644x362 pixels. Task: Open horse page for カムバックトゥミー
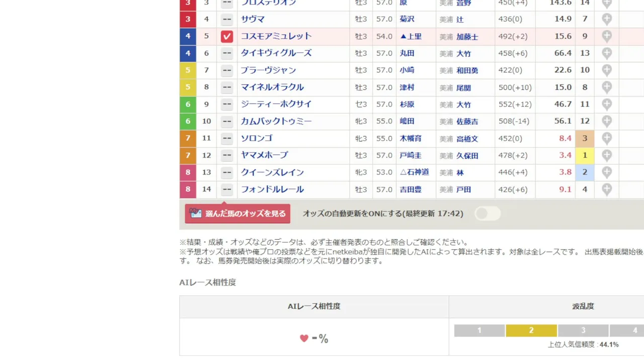coord(276,121)
